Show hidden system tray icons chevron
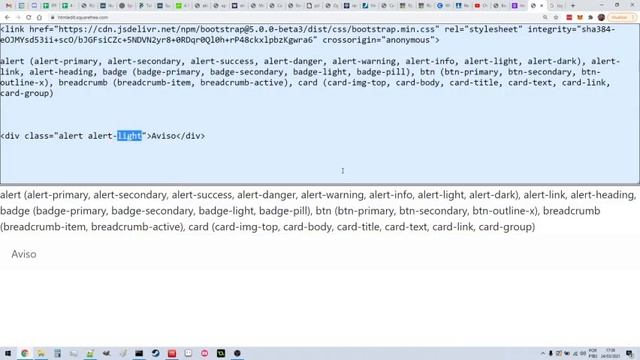 click(x=543, y=353)
